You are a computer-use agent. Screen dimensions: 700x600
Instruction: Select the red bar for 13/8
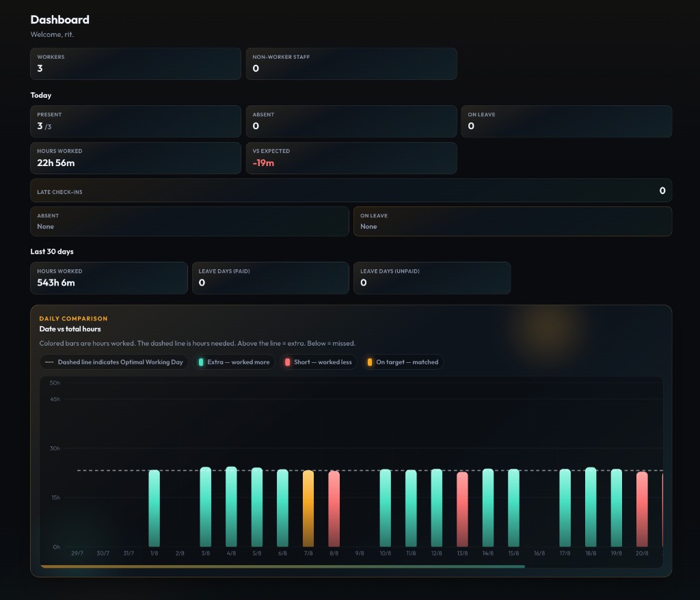463,509
